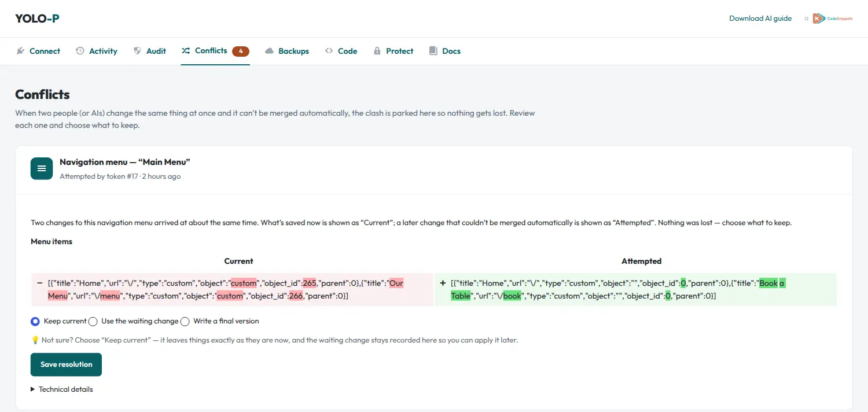
Task: Open the Docs tab
Action: [445, 51]
